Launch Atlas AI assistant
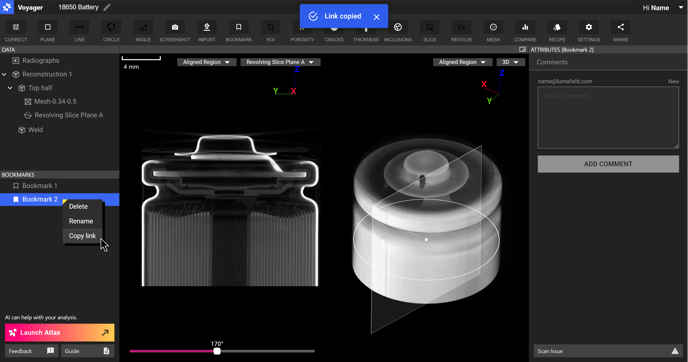 point(60,333)
